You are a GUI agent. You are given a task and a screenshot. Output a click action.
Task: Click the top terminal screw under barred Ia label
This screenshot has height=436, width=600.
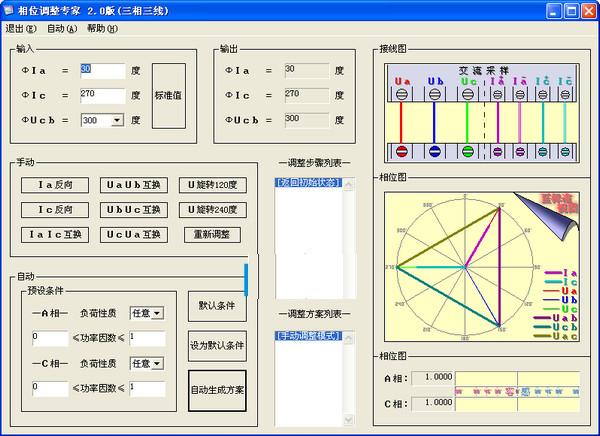point(520,95)
